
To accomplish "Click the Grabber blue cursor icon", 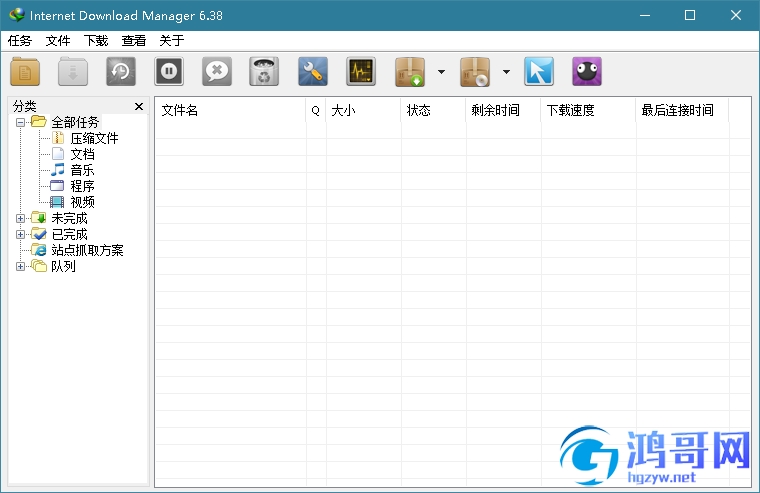I will pos(538,72).
